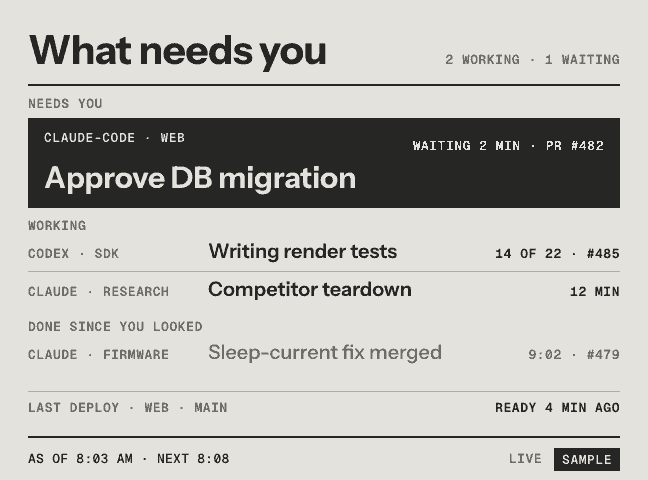Open the Sleep-current fix merged item

point(324,353)
